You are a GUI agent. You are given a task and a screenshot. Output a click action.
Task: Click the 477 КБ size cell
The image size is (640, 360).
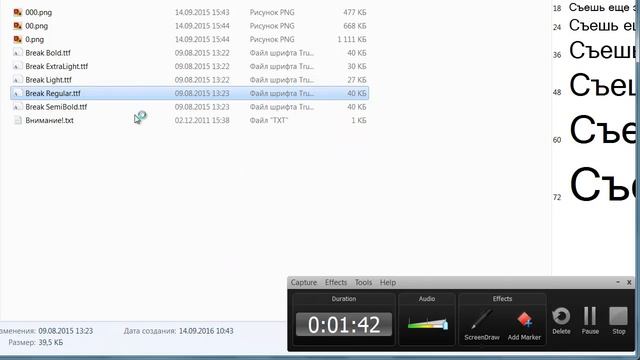(355, 12)
